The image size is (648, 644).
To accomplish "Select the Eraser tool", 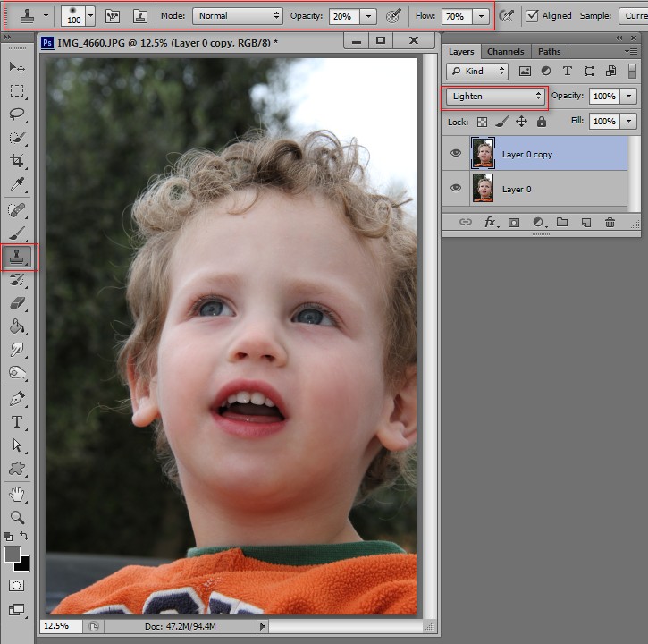I will pyautogui.click(x=16, y=303).
